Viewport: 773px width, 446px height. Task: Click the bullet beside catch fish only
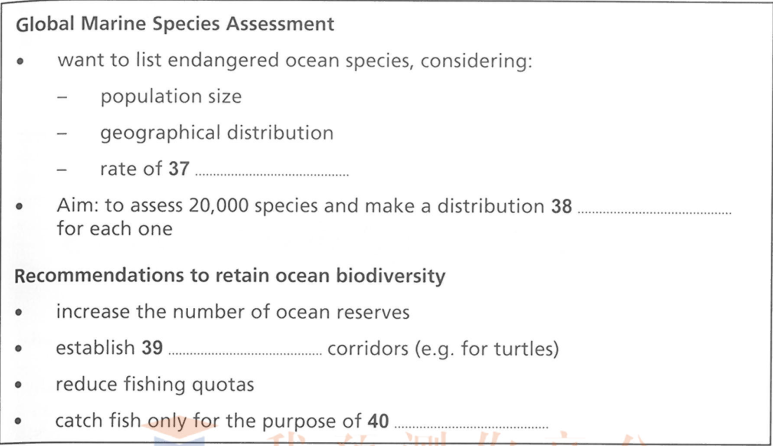18,421
